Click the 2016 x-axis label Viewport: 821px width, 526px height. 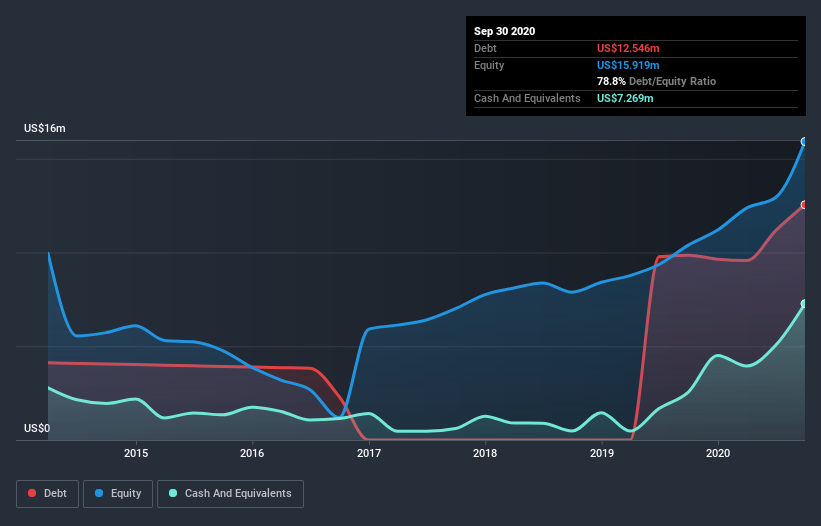click(x=252, y=453)
